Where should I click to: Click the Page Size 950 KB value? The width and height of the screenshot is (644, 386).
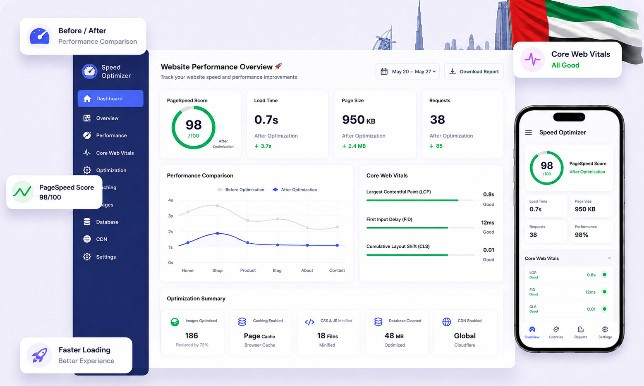tap(359, 120)
